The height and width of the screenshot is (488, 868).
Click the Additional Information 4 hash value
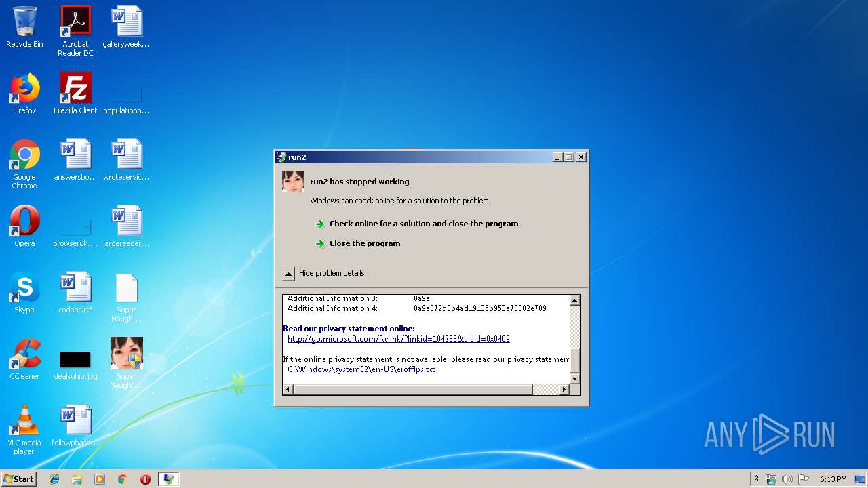pyautogui.click(x=480, y=308)
